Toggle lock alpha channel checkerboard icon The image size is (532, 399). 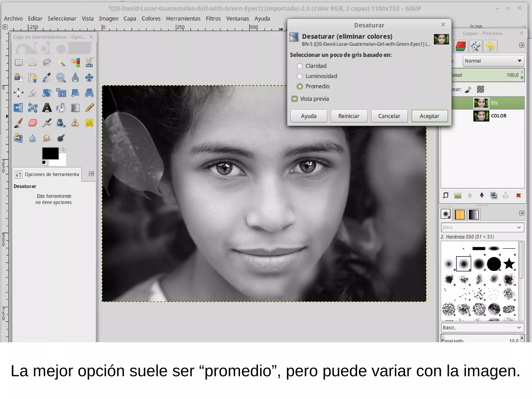[x=481, y=90]
